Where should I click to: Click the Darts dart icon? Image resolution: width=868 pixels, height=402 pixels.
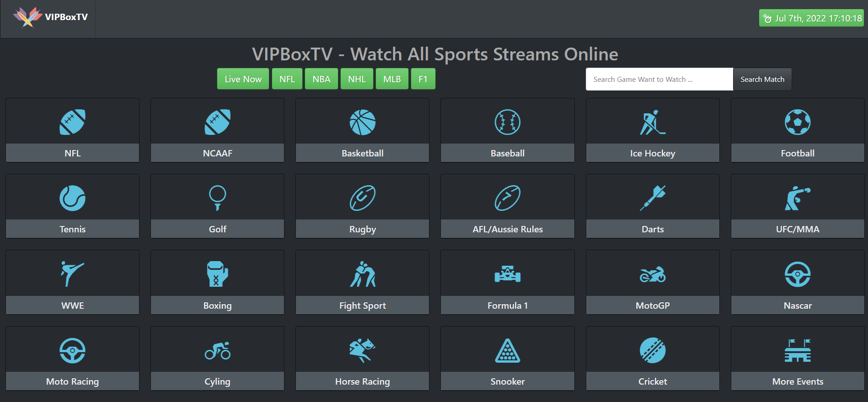pyautogui.click(x=653, y=198)
